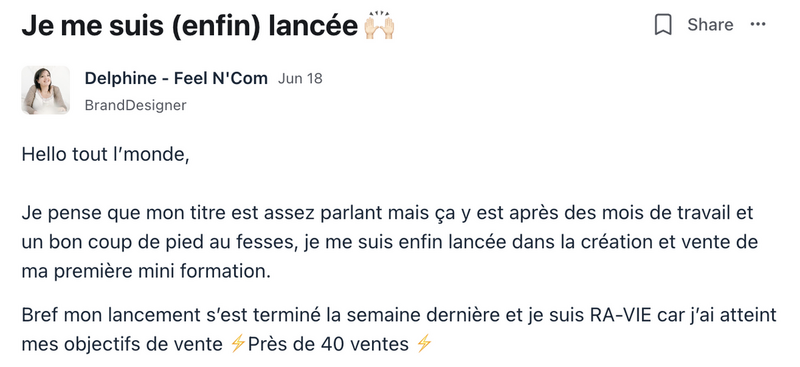Screen dimensions: 800x367
Task: Open the three-dot more options menu
Action: [758, 25]
